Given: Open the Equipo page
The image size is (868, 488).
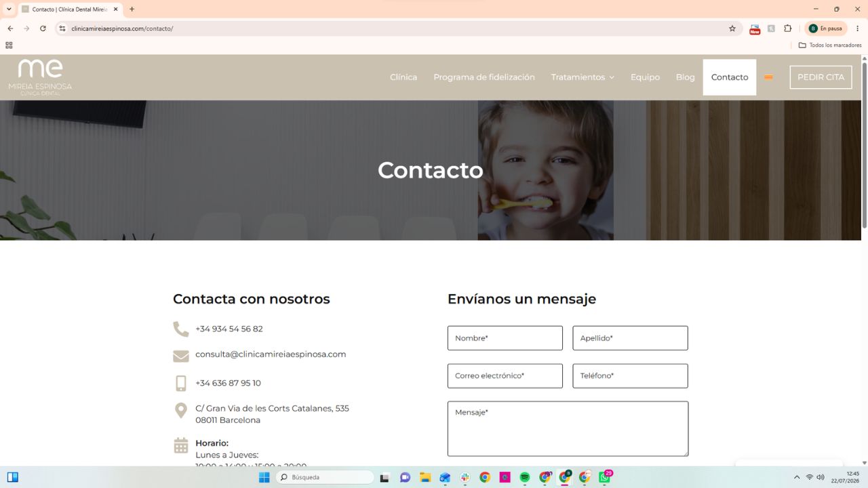Looking at the screenshot, I should tap(645, 77).
